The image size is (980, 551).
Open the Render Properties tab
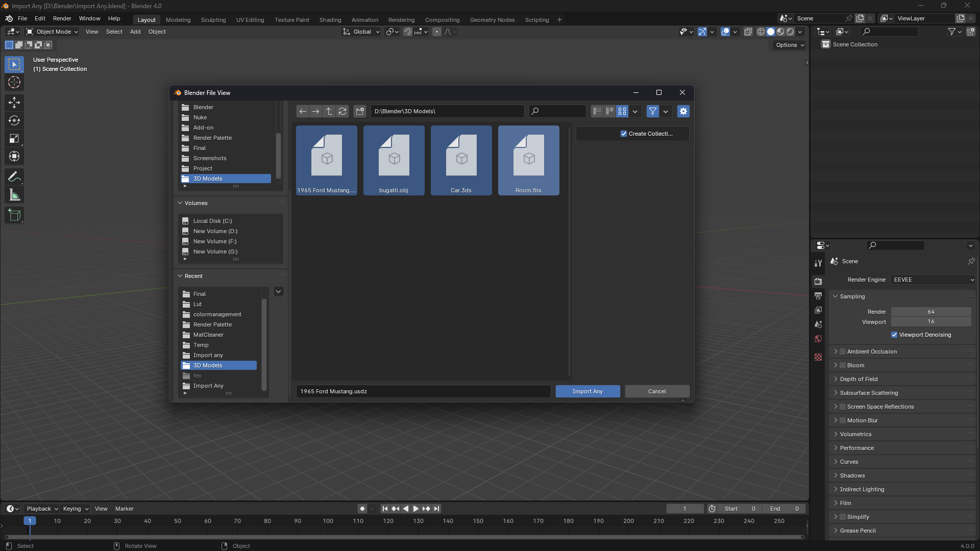click(818, 281)
